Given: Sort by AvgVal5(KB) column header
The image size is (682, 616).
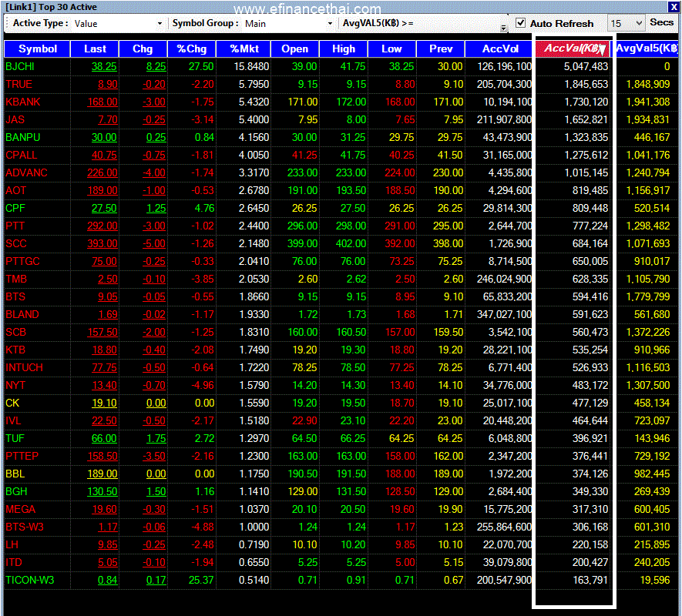Looking at the screenshot, I should tap(647, 49).
